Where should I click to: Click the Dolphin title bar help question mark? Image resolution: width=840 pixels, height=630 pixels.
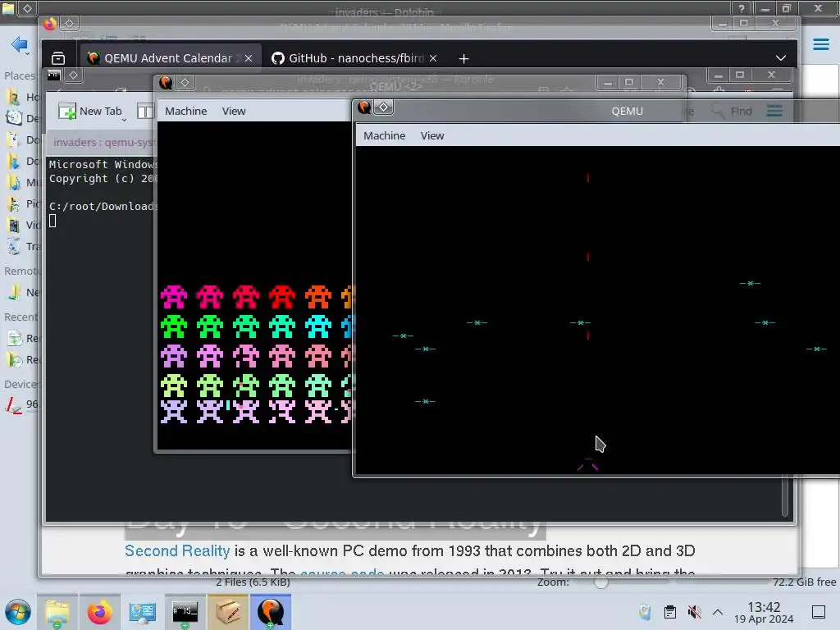coord(742,8)
